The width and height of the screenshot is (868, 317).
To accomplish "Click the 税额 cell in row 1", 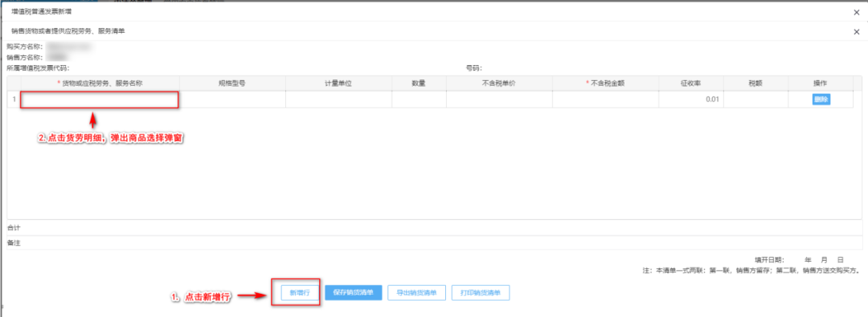I will pyautogui.click(x=755, y=100).
